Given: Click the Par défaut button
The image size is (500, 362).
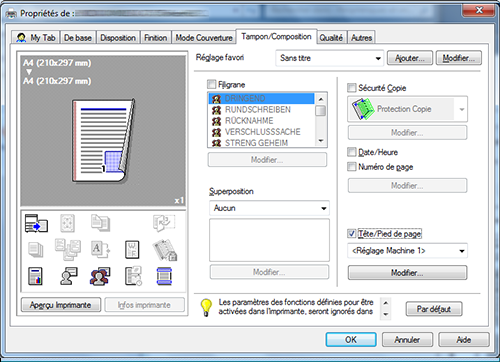Looking at the screenshot, I should (434, 309).
